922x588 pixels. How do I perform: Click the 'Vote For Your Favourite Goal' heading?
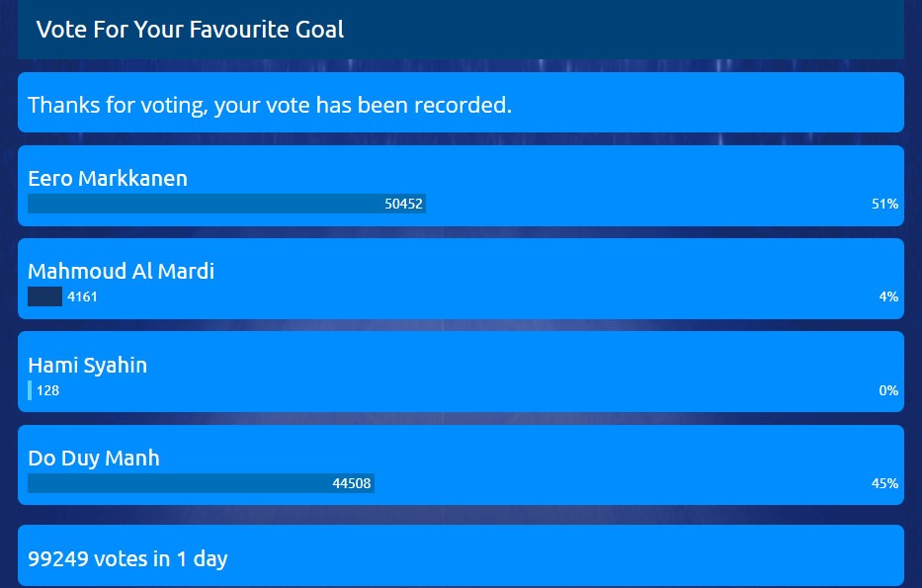click(x=190, y=30)
